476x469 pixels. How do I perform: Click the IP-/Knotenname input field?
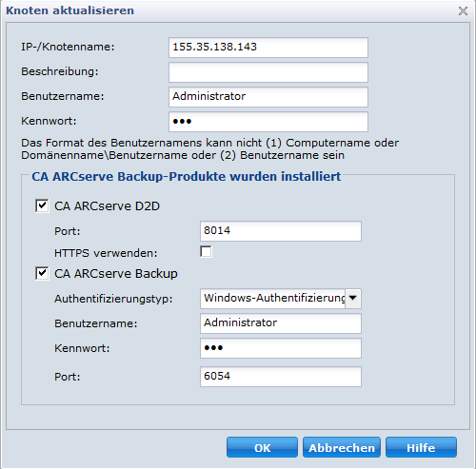click(x=268, y=48)
